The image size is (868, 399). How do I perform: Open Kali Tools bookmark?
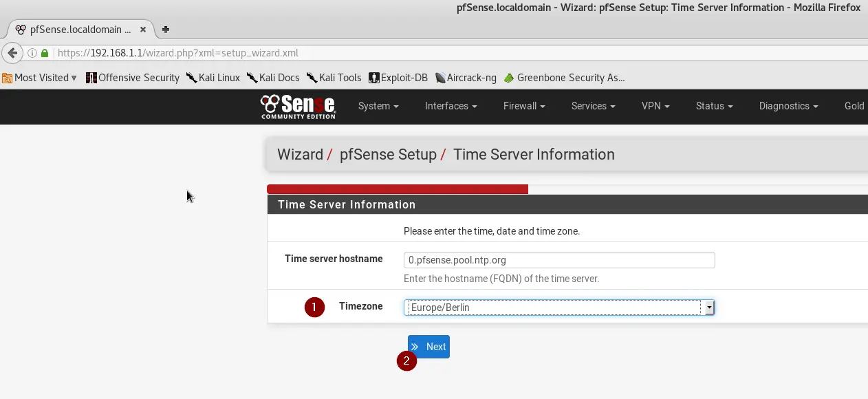[334, 78]
